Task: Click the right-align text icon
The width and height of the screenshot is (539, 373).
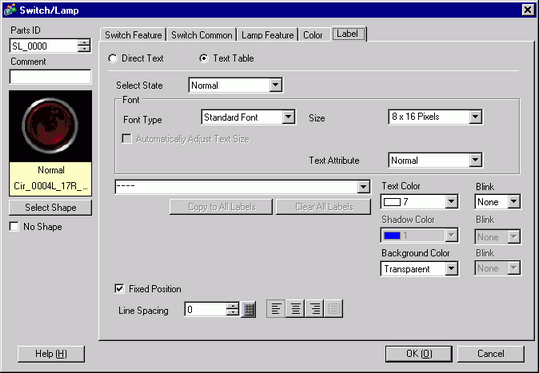Action: (x=315, y=308)
